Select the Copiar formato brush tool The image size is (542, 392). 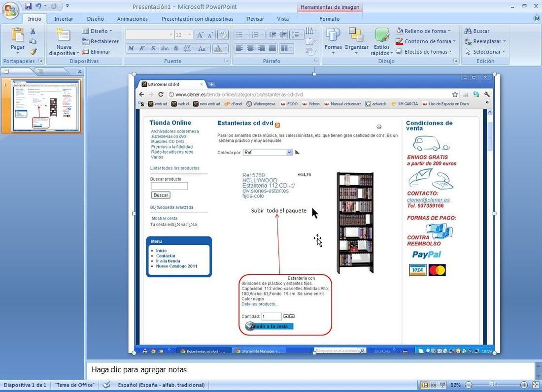(x=33, y=52)
